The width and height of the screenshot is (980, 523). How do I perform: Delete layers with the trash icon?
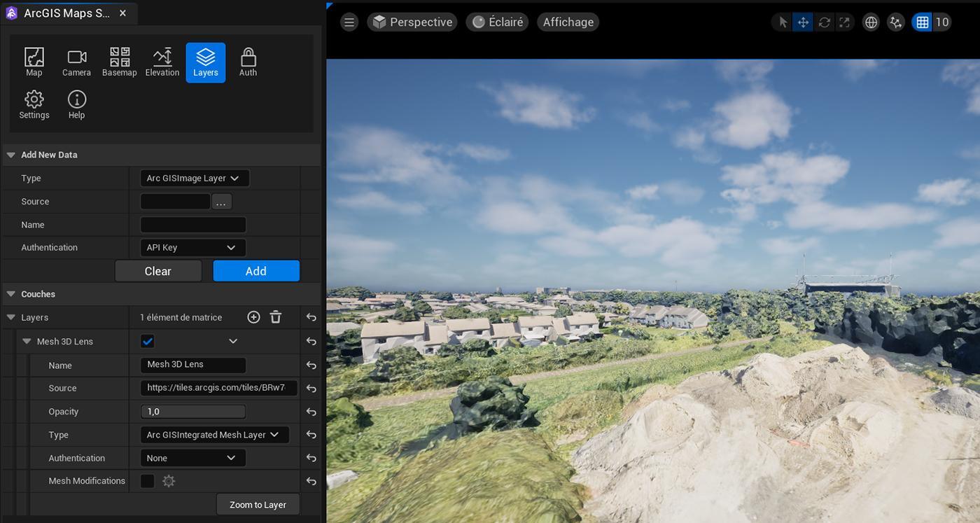pyautogui.click(x=276, y=317)
